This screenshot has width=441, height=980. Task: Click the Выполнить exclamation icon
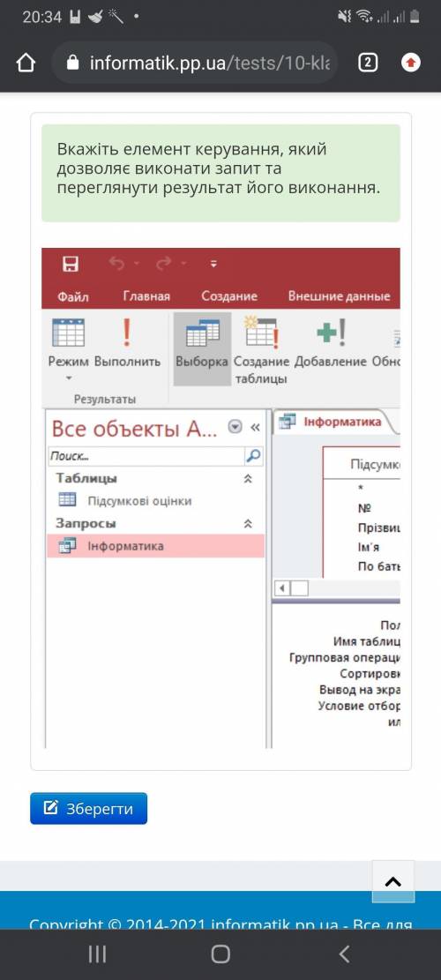click(127, 333)
